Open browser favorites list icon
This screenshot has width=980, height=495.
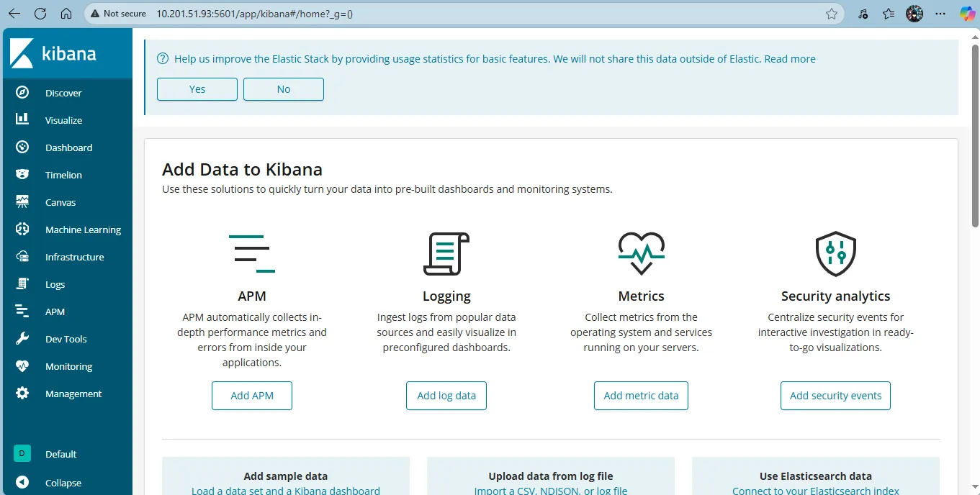[889, 13]
